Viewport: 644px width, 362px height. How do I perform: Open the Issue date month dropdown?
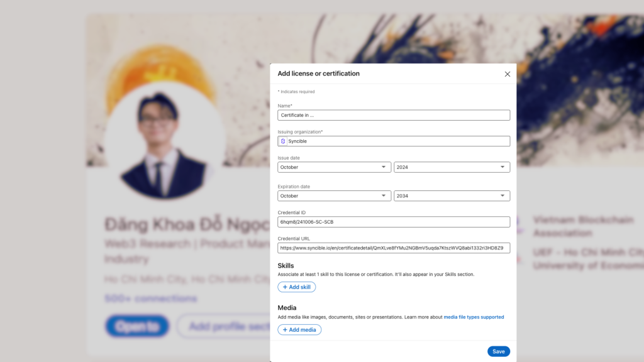click(334, 167)
